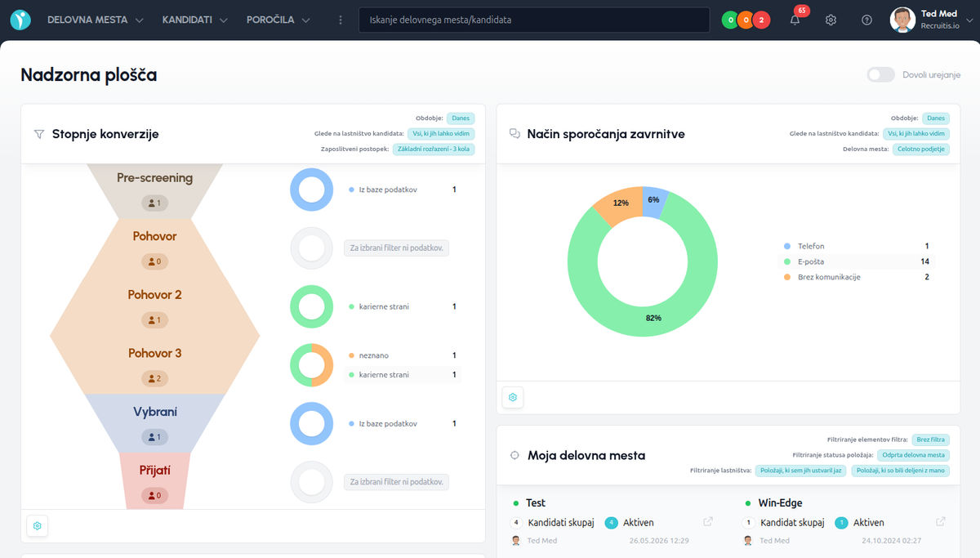980x558 pixels.
Task: Click the 12% orange segment of donut chart
Action: coord(621,204)
